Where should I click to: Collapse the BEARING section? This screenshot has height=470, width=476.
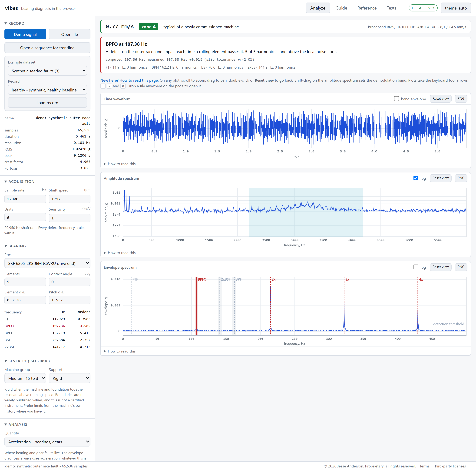[15, 246]
